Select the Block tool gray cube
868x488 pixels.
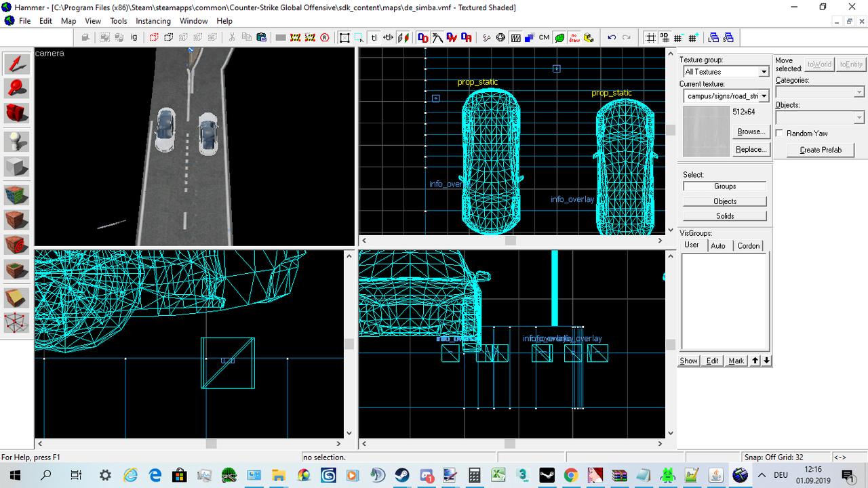pos(18,165)
